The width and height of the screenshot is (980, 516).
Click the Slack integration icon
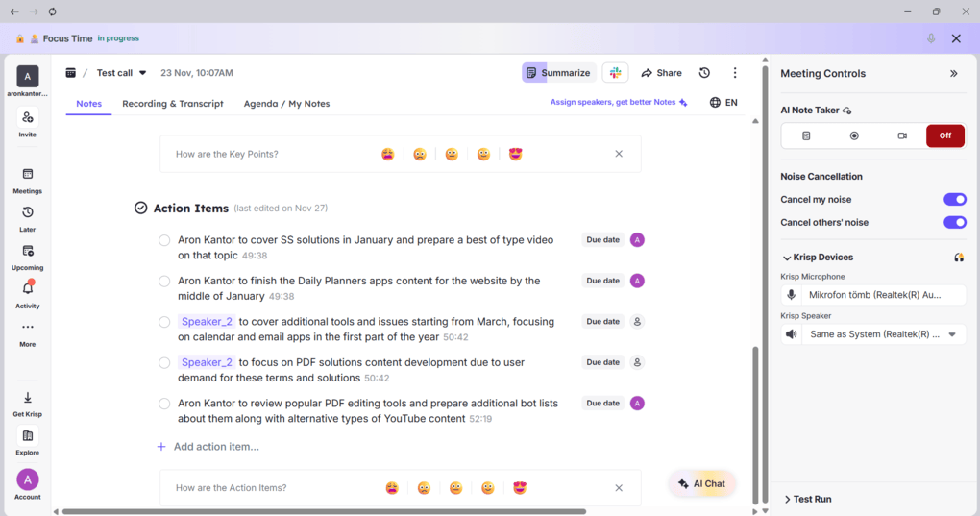(615, 73)
